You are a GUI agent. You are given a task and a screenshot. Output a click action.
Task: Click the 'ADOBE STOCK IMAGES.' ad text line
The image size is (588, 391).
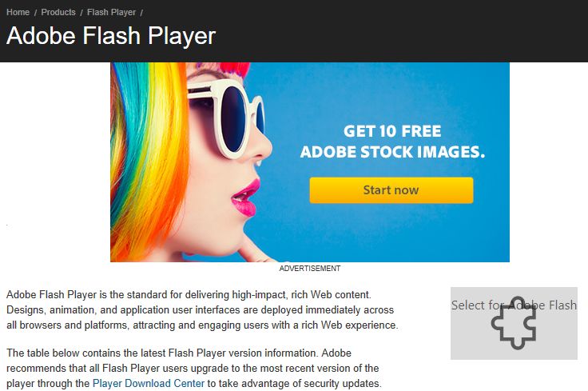(x=392, y=152)
